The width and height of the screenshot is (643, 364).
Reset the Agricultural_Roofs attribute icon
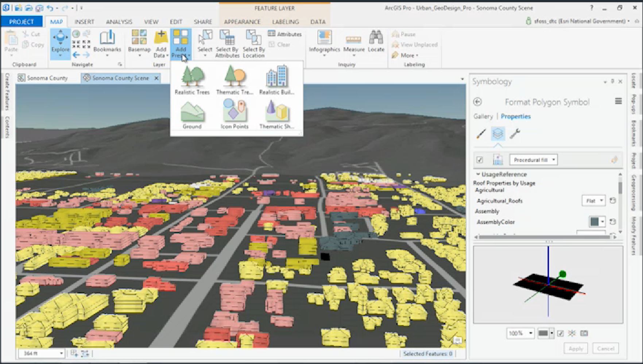click(x=613, y=201)
